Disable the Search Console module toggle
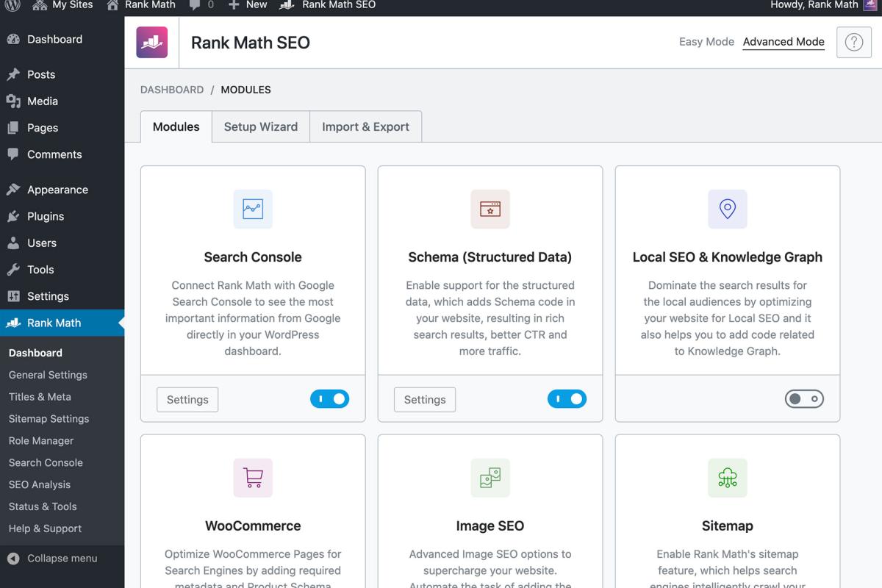This screenshot has width=882, height=588. 329,398
